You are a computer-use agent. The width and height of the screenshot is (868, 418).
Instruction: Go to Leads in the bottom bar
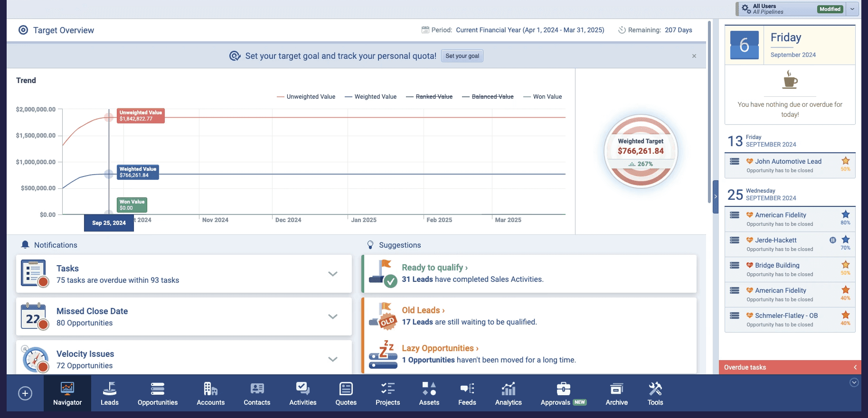tap(109, 394)
